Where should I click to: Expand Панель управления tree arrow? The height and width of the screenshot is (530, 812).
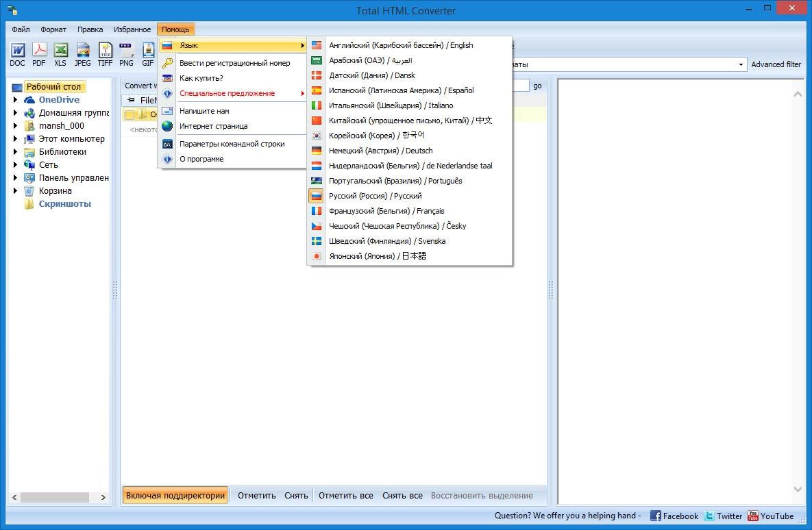pyautogui.click(x=16, y=177)
